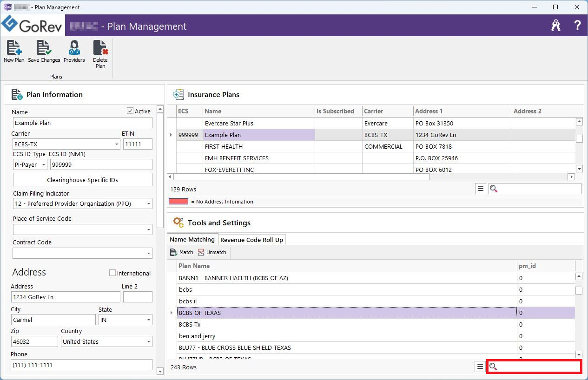Select the 'BCBS Tx' plan name row
Screen dimensions: 588x380
[347, 324]
